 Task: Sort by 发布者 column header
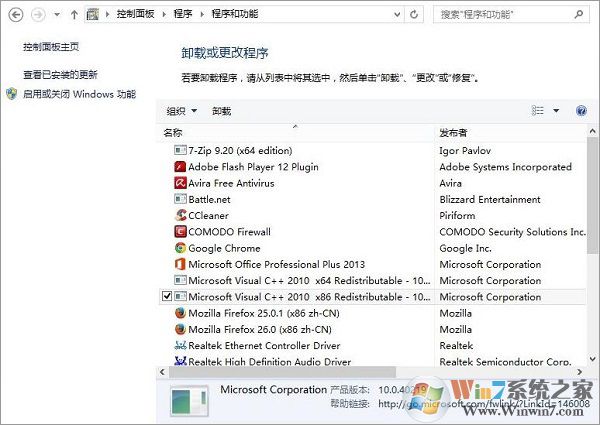(x=510, y=133)
